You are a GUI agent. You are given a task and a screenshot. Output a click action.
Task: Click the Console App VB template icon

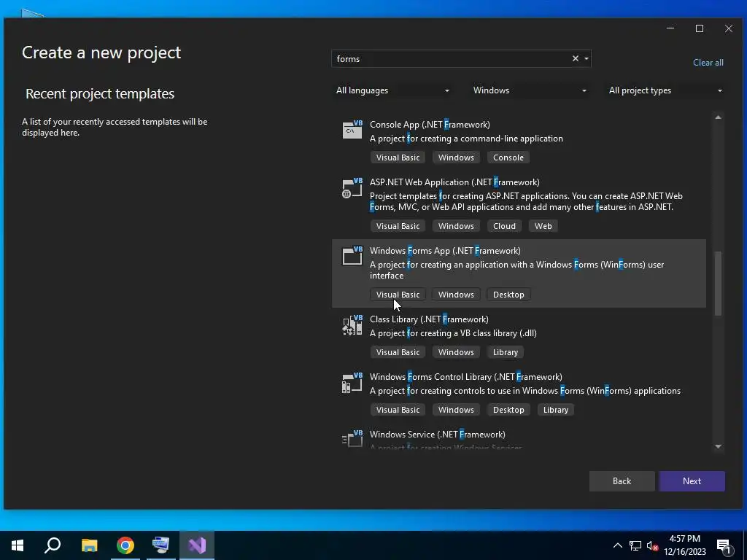[x=352, y=130]
